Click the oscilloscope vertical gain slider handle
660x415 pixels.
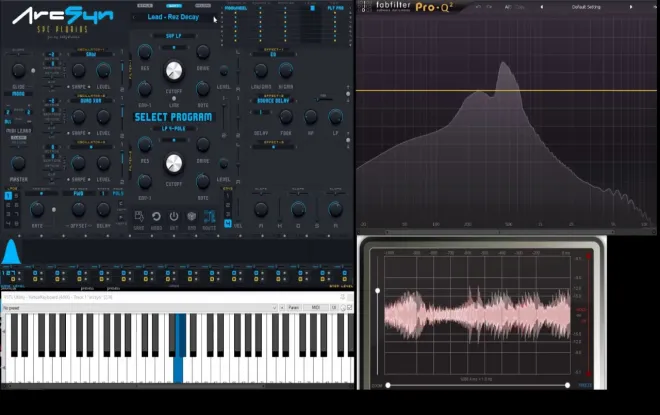pos(378,291)
